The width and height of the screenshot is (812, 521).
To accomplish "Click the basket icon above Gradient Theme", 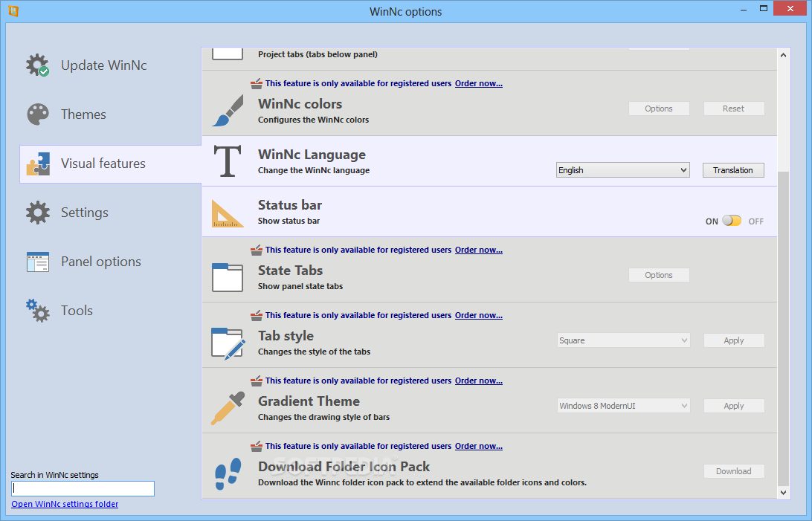I will [257, 381].
